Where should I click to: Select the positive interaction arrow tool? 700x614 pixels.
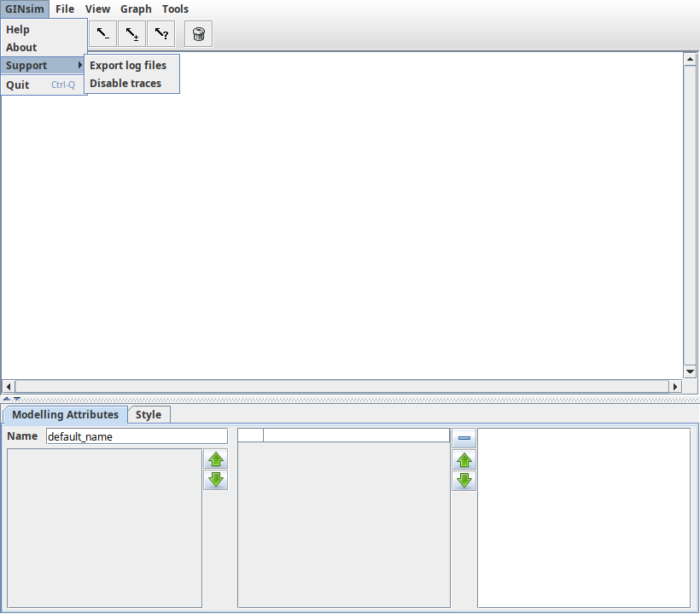[132, 33]
